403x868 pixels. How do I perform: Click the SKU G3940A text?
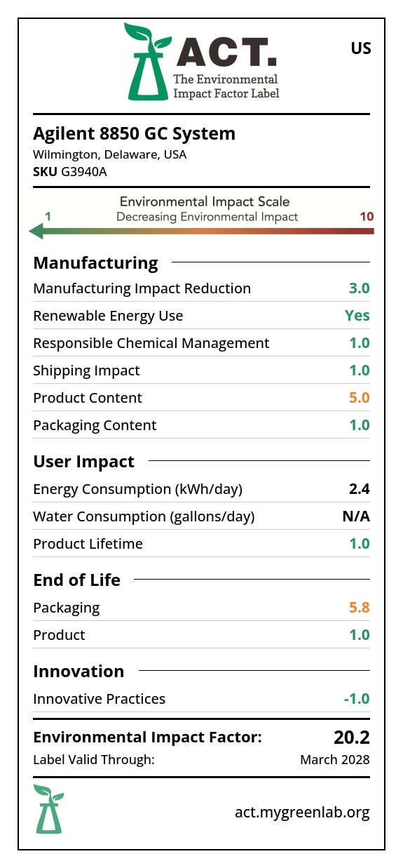(x=70, y=171)
